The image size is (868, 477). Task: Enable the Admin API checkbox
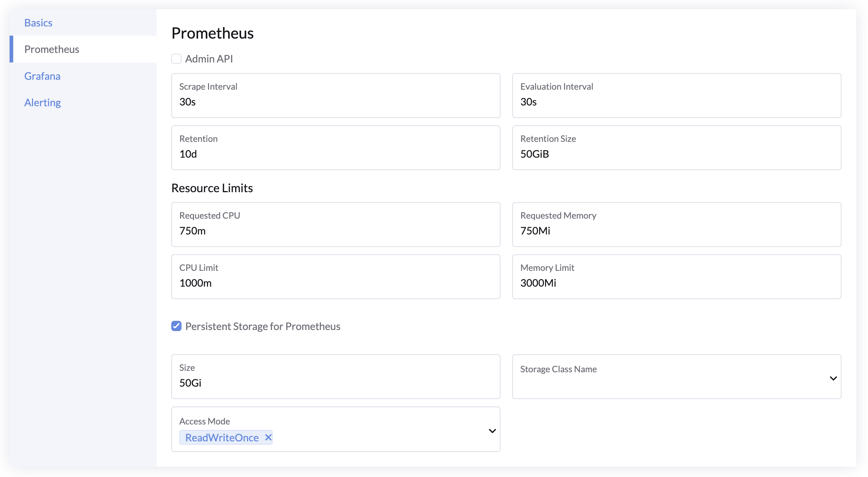click(x=176, y=59)
